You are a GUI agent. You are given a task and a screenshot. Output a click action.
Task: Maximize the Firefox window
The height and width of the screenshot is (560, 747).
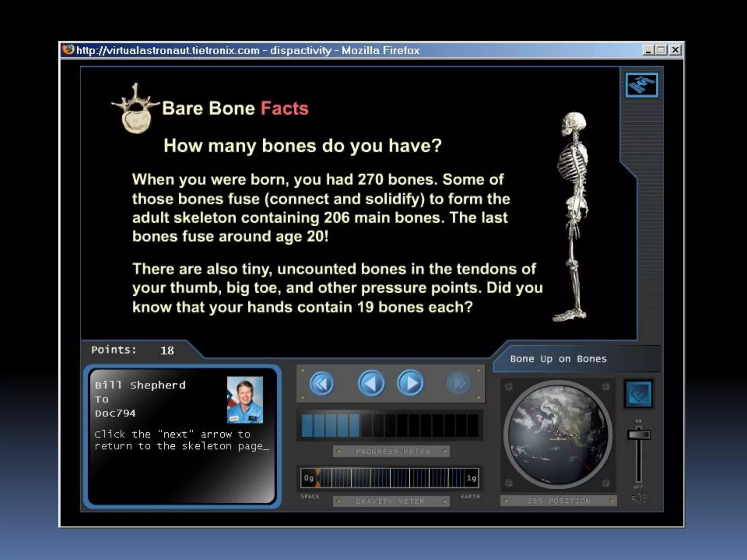(x=661, y=50)
